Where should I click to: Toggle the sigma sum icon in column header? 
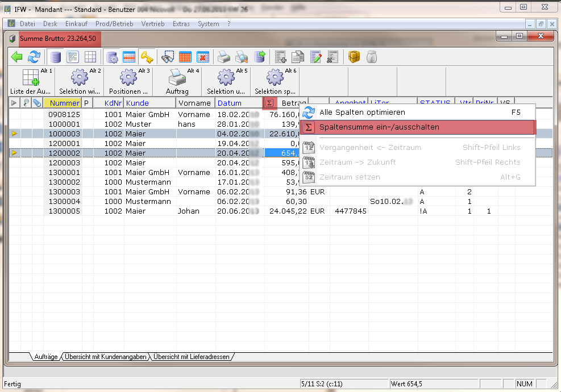[x=269, y=103]
